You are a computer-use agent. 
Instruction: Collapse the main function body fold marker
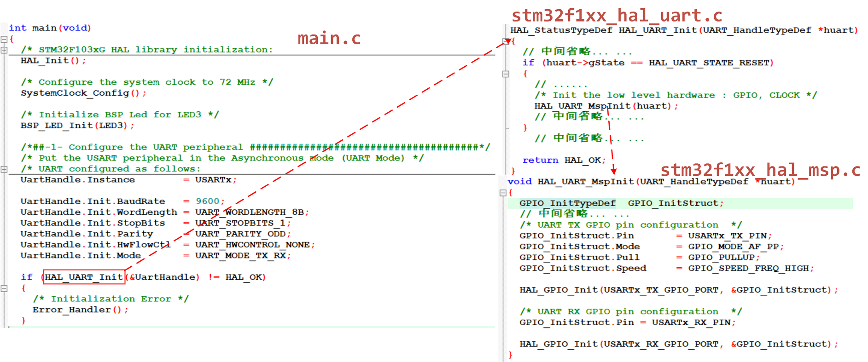[4, 39]
